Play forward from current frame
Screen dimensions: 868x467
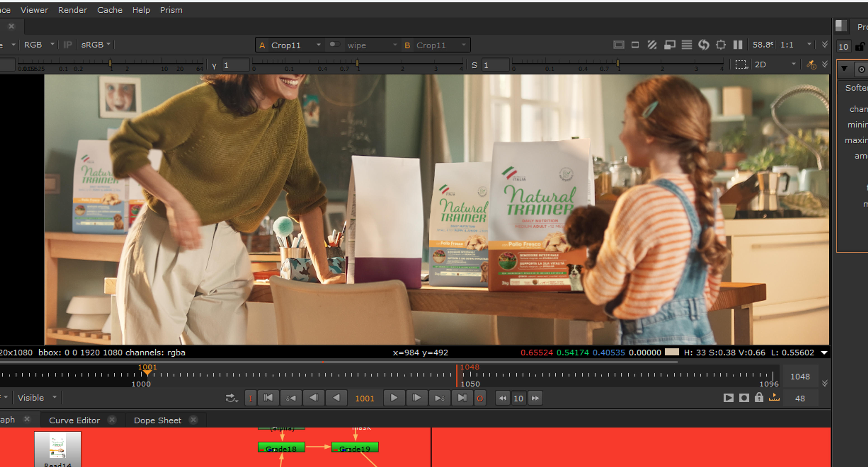394,398
